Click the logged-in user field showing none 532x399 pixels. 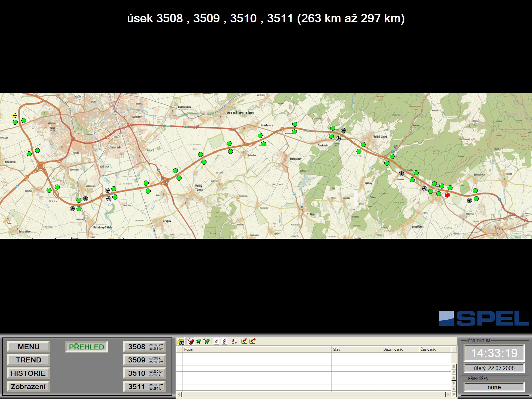[x=494, y=387]
